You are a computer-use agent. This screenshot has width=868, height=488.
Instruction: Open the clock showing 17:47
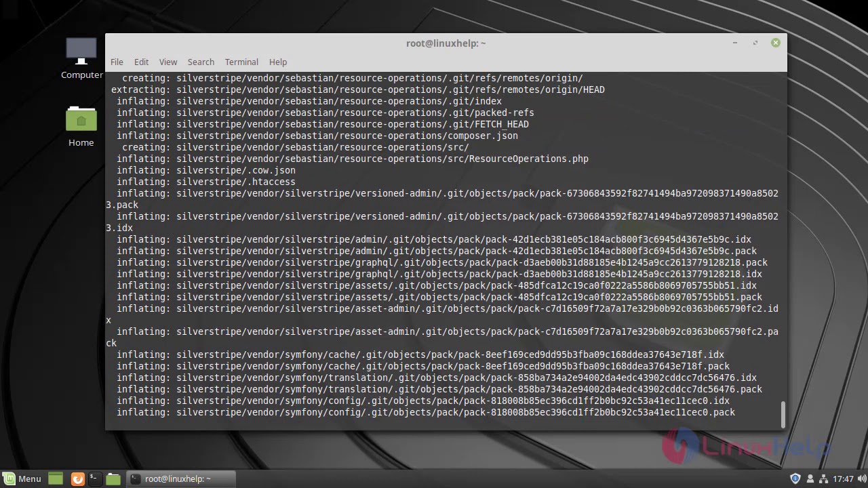click(x=843, y=479)
